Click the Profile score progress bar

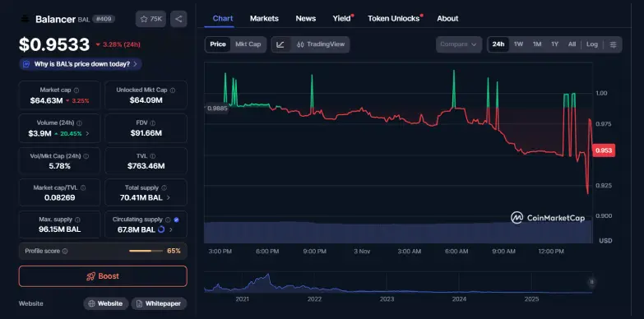pyautogui.click(x=146, y=251)
